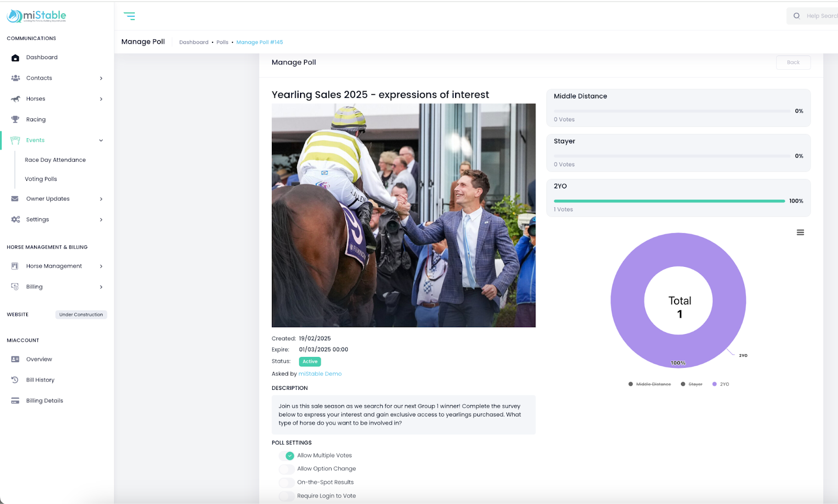Click the Dashboard home icon

(15, 58)
